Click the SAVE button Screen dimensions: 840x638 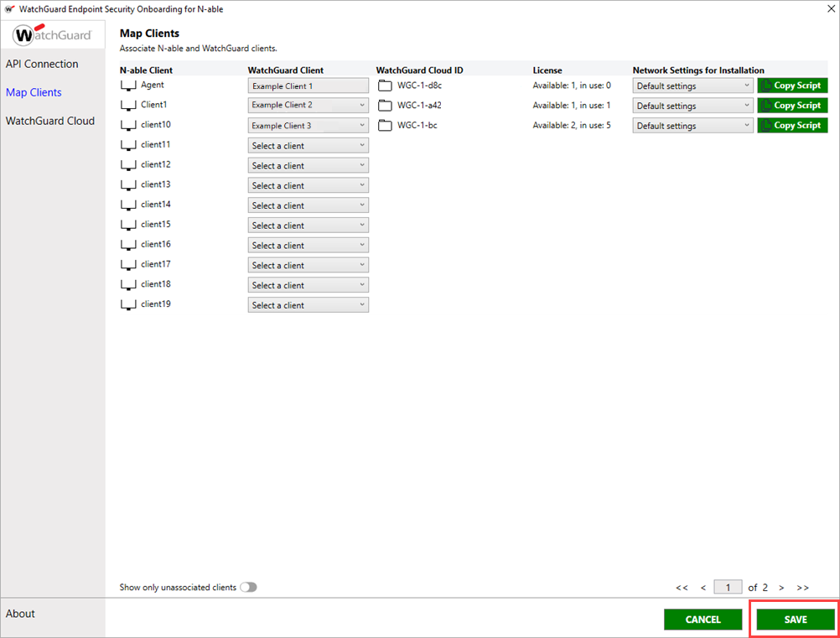click(x=796, y=620)
